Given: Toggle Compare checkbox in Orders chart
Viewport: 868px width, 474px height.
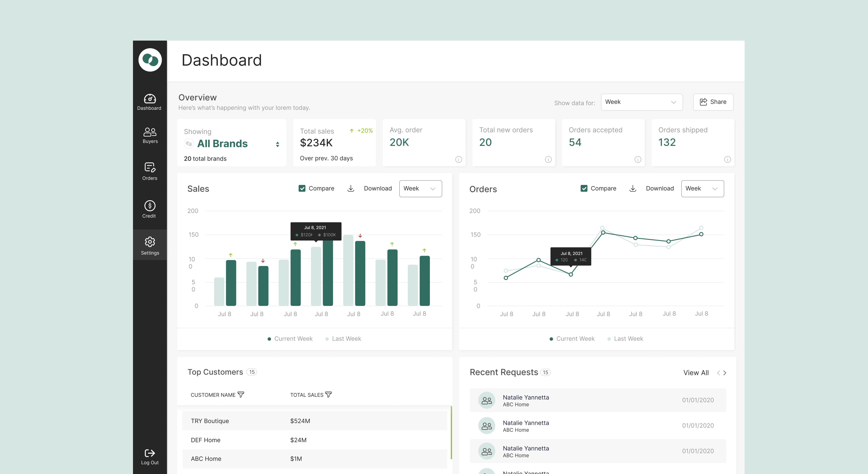Looking at the screenshot, I should (x=584, y=189).
